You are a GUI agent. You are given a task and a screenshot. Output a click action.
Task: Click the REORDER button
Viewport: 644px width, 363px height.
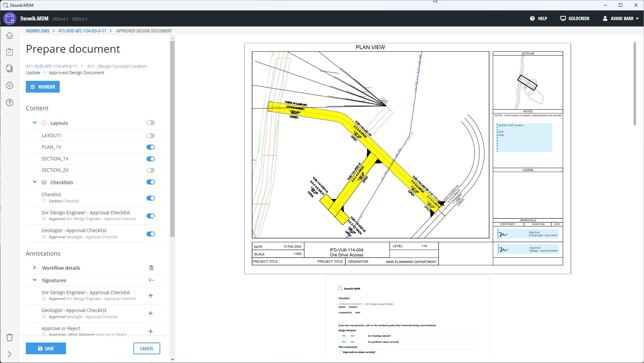43,87
